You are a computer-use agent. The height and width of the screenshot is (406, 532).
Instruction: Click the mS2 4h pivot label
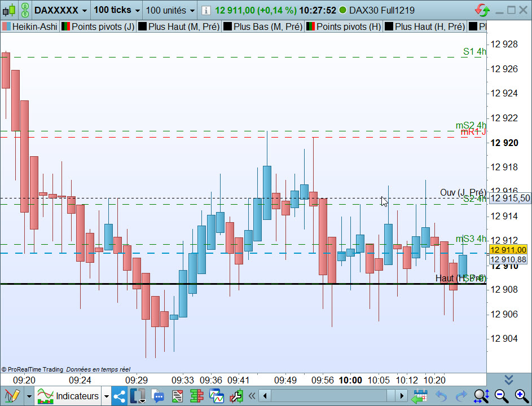click(471, 125)
